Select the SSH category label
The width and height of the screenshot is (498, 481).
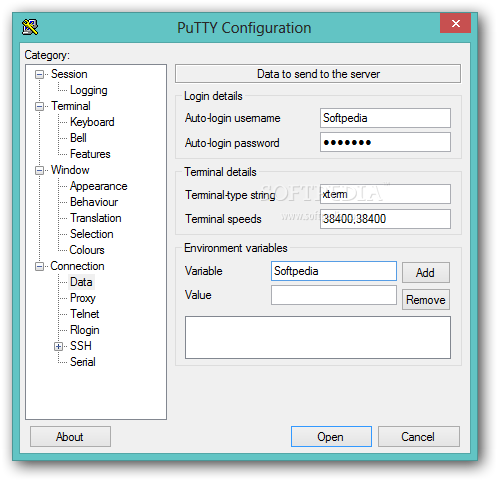[x=81, y=346]
